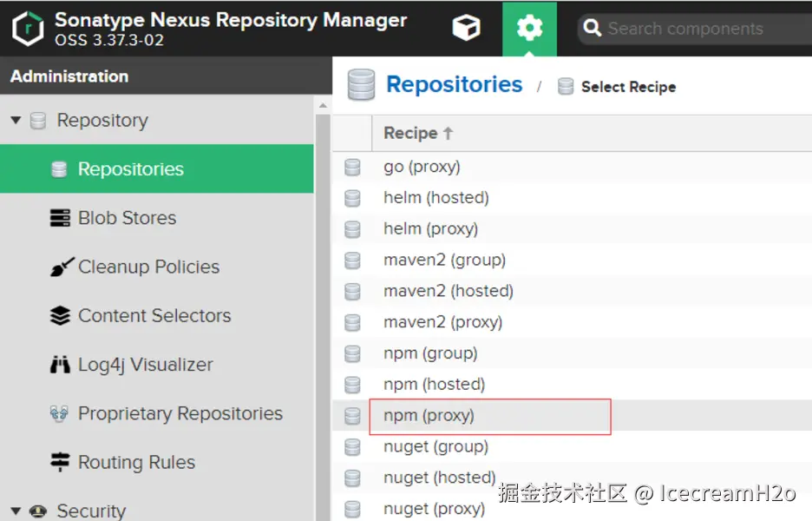
Task: Open Blob Stores
Action: pyautogui.click(x=127, y=218)
